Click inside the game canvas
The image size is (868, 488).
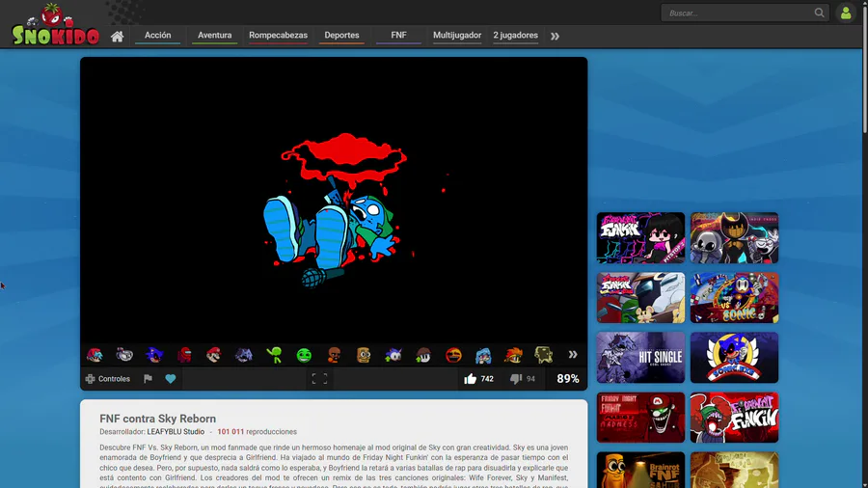click(334, 200)
